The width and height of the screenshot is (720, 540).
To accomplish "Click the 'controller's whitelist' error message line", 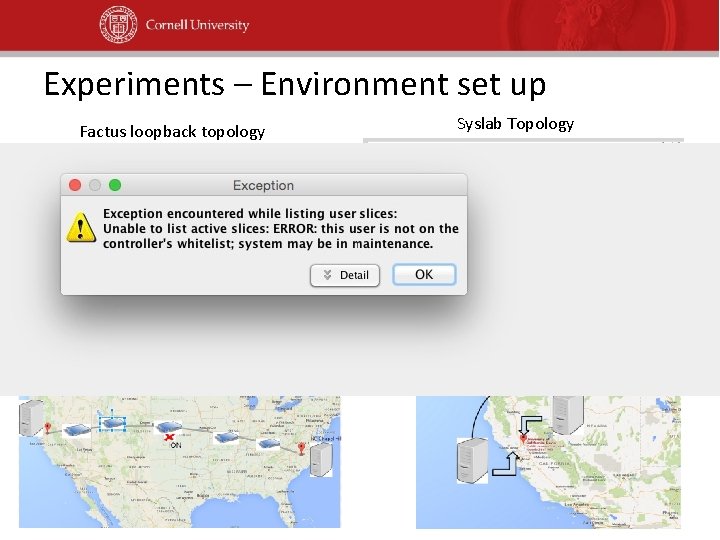I will click(x=268, y=243).
